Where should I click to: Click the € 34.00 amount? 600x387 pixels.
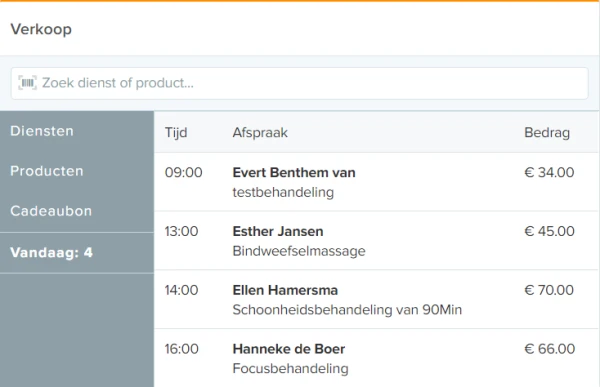tap(549, 172)
